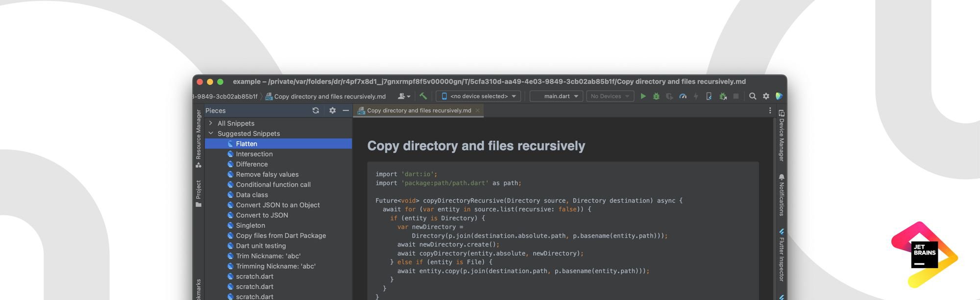Open the device selection dropdown
980x300 pixels.
(x=479, y=96)
